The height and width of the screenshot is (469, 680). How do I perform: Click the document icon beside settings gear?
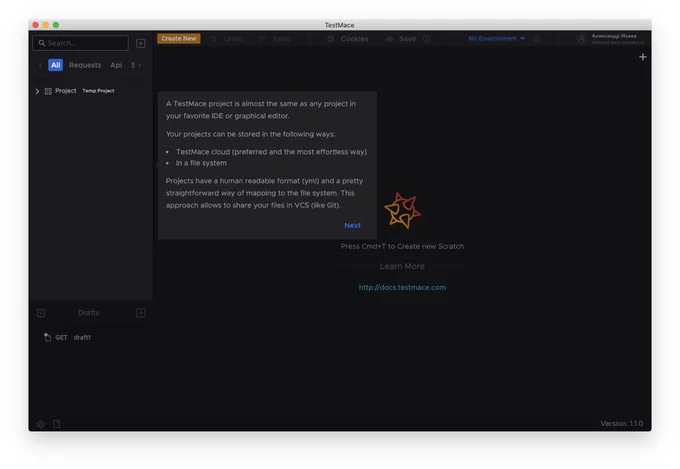click(57, 424)
